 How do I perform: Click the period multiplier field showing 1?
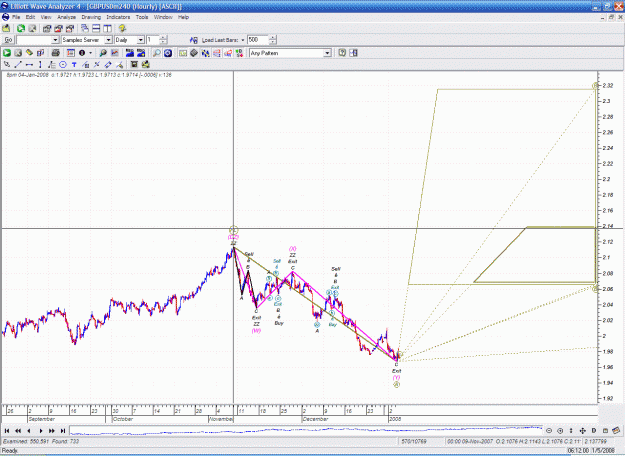[153, 40]
